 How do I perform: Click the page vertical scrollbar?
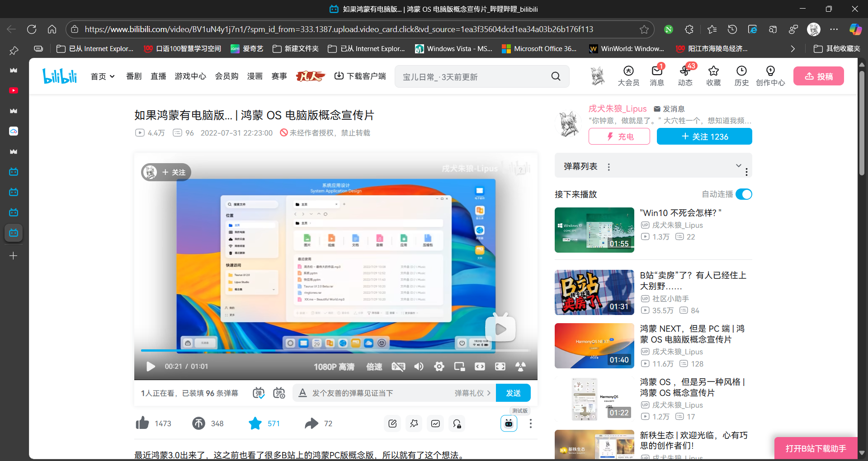(862, 122)
